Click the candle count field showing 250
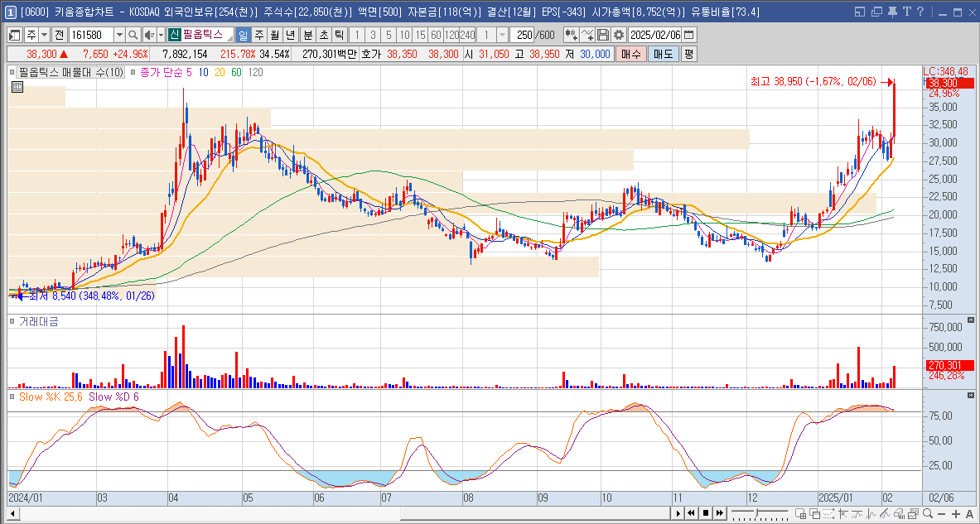 [x=521, y=34]
